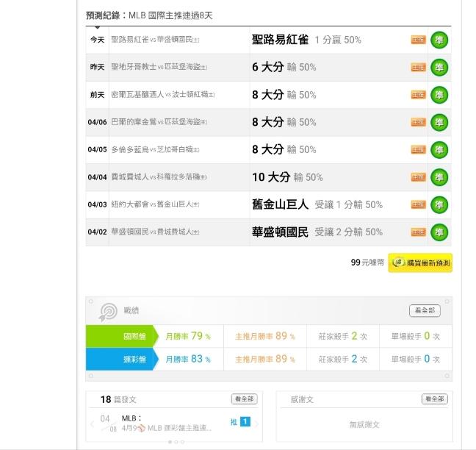Click 聖路易紅雀 1分贏 50% prediction

pyautogui.click(x=306, y=40)
